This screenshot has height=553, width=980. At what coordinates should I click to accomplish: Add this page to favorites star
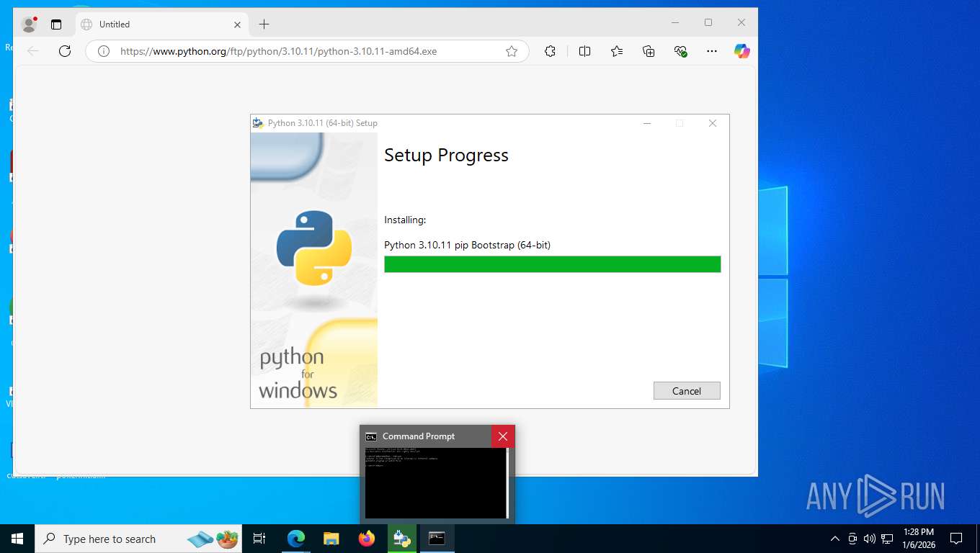[512, 51]
